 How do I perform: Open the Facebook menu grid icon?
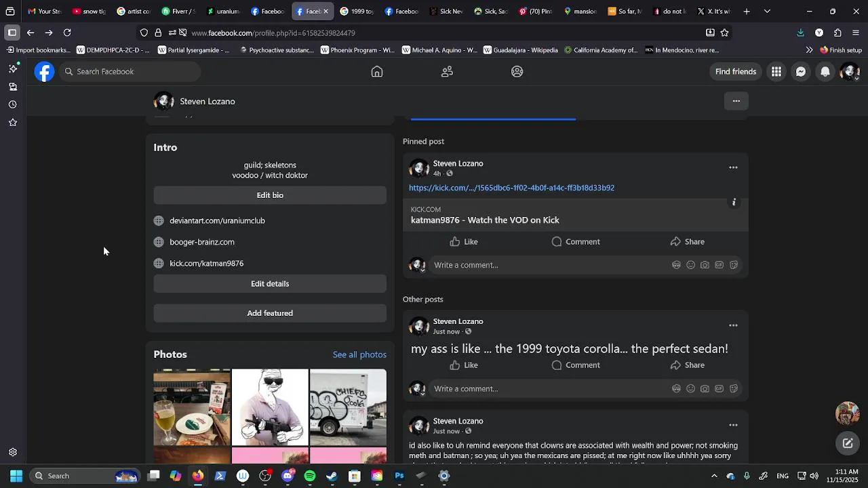776,72
